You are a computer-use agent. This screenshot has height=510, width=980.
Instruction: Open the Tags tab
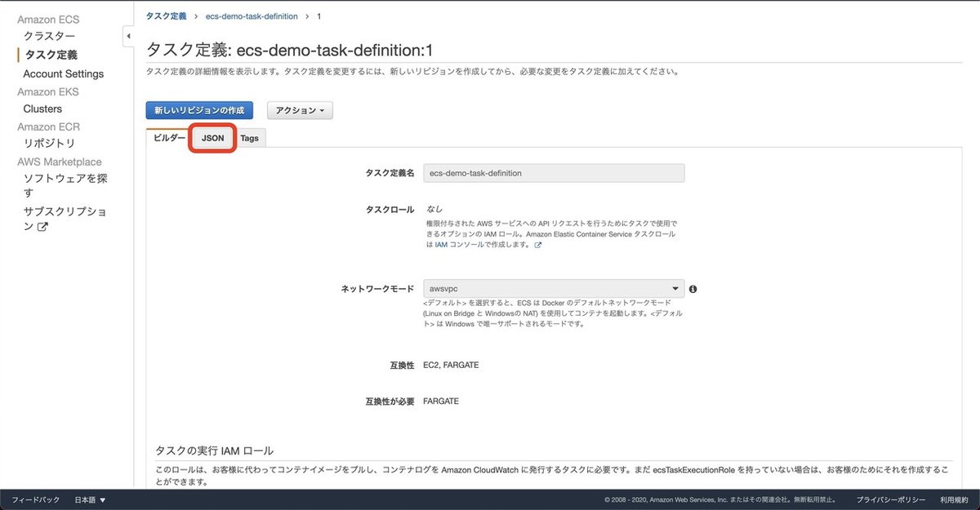coord(250,138)
